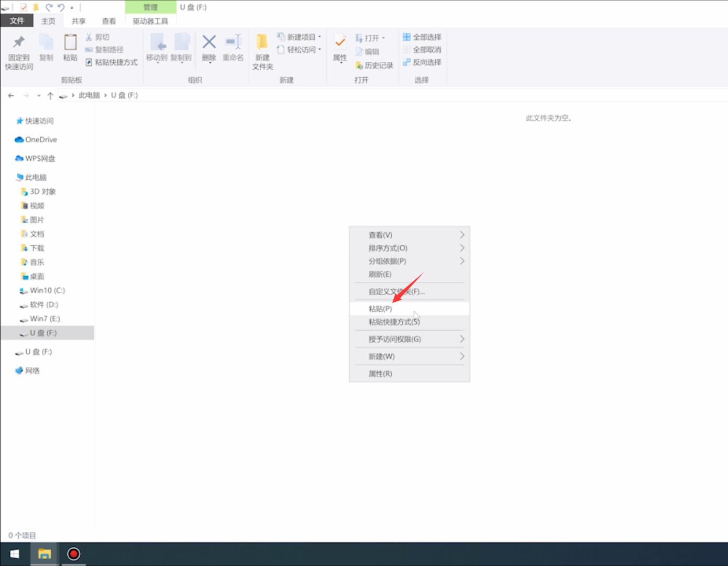Select Win10 (C:) drive in sidebar
728x566 pixels.
(x=47, y=291)
